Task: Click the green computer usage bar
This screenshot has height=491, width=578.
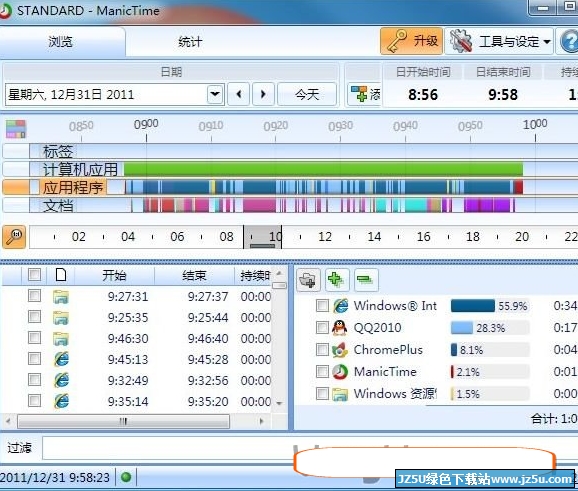Action: click(x=323, y=169)
